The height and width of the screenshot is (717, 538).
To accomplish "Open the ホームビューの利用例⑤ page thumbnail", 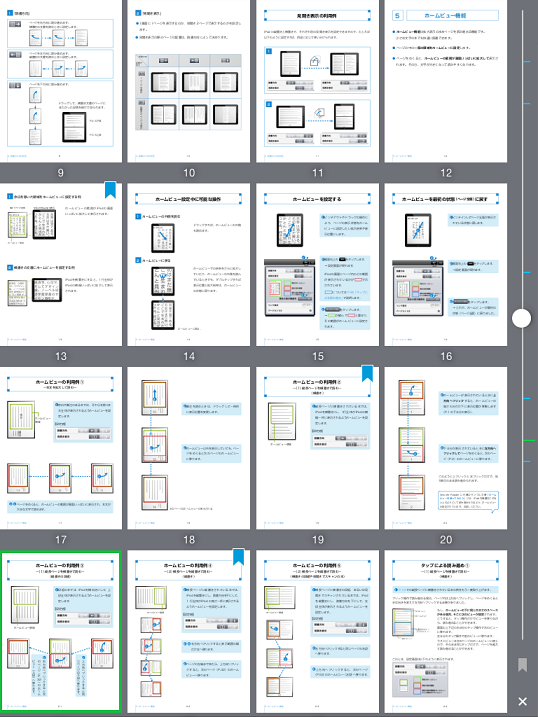I will pyautogui.click(x=318, y=632).
